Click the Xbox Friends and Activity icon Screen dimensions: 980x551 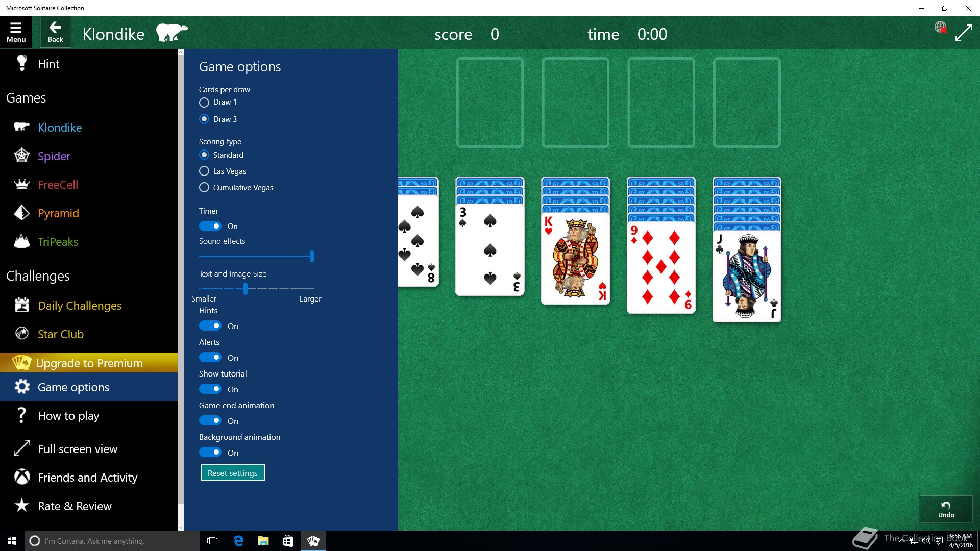click(x=21, y=477)
